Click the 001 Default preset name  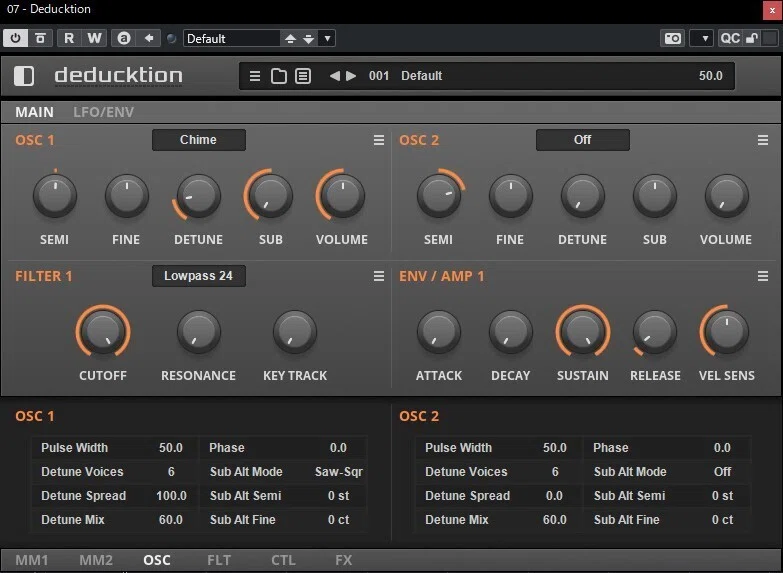click(x=405, y=76)
